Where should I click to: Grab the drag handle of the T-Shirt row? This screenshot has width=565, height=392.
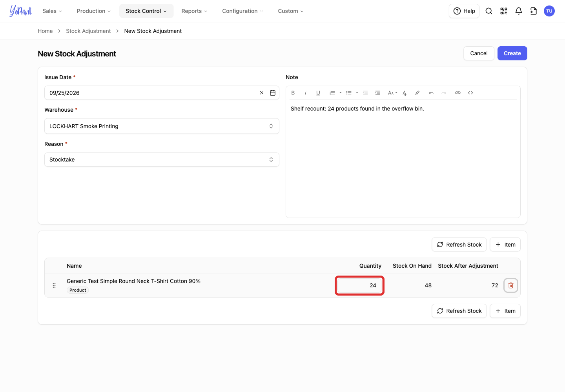coord(54,285)
